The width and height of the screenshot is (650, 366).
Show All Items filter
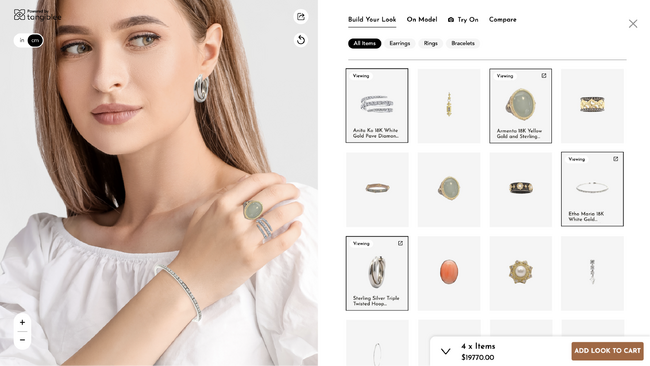click(364, 43)
